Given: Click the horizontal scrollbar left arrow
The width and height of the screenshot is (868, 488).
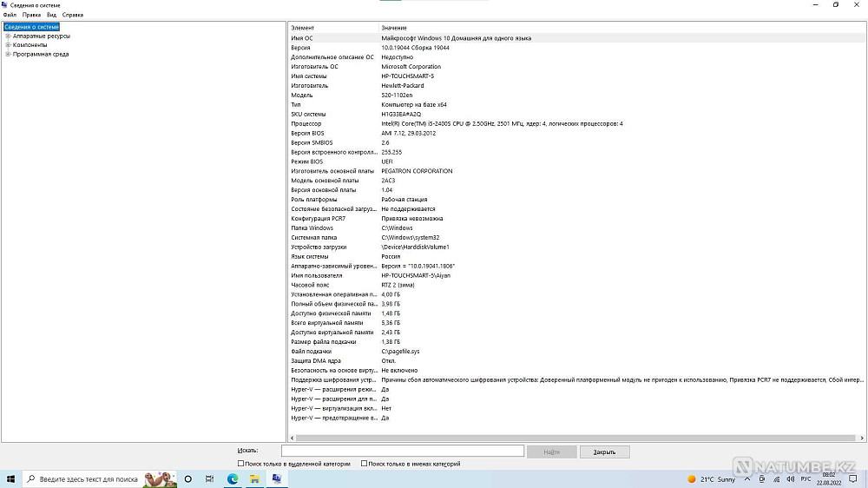Looking at the screenshot, I should click(x=293, y=438).
